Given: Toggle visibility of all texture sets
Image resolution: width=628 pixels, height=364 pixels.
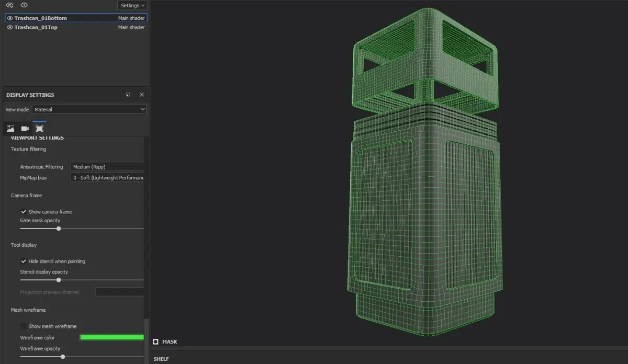Looking at the screenshot, I should point(9,5).
